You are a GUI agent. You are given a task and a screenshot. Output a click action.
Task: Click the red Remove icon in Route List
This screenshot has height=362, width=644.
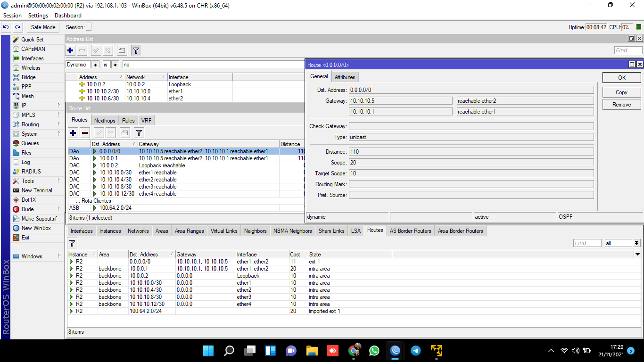click(85, 133)
